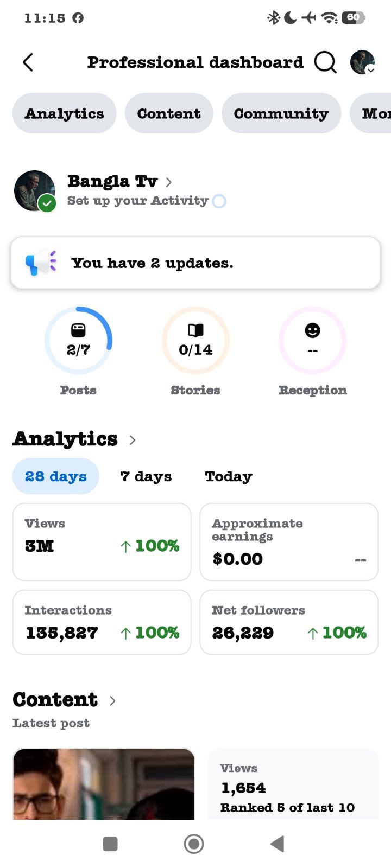Select the 28 days range

click(56, 476)
